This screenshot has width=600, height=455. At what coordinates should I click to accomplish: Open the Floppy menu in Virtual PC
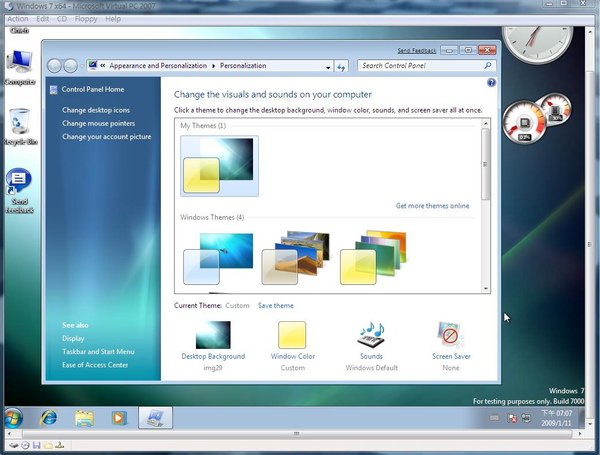pos(86,19)
